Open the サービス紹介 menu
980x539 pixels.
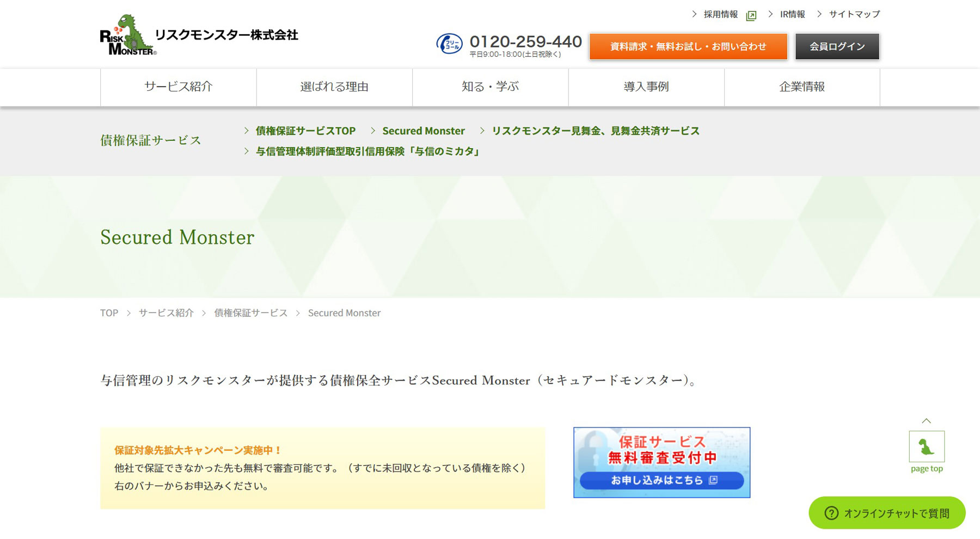(179, 87)
